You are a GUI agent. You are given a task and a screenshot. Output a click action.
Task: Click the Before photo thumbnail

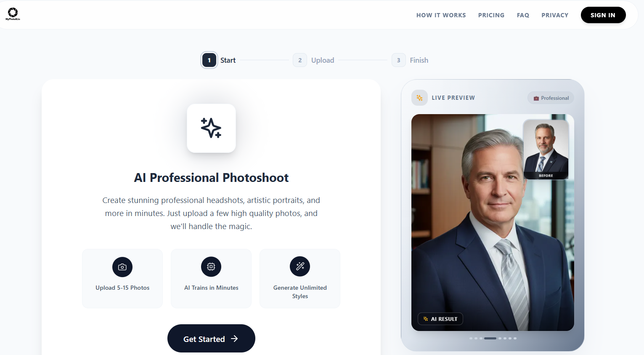546,149
